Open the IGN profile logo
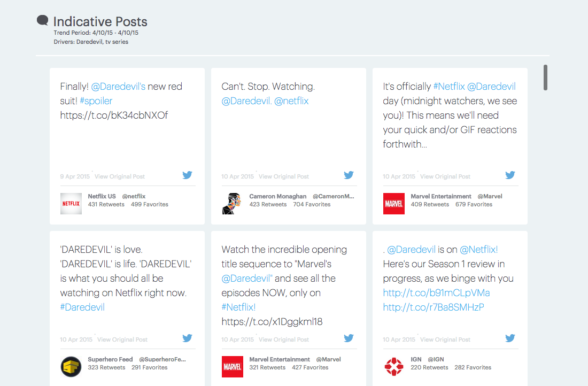Image resolution: width=588 pixels, height=386 pixels. tap(394, 367)
